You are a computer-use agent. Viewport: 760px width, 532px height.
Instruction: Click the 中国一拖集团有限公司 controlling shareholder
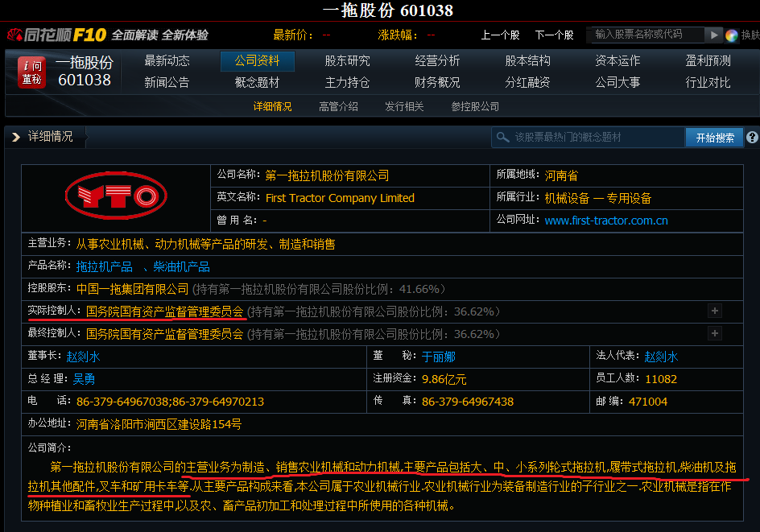(x=132, y=289)
